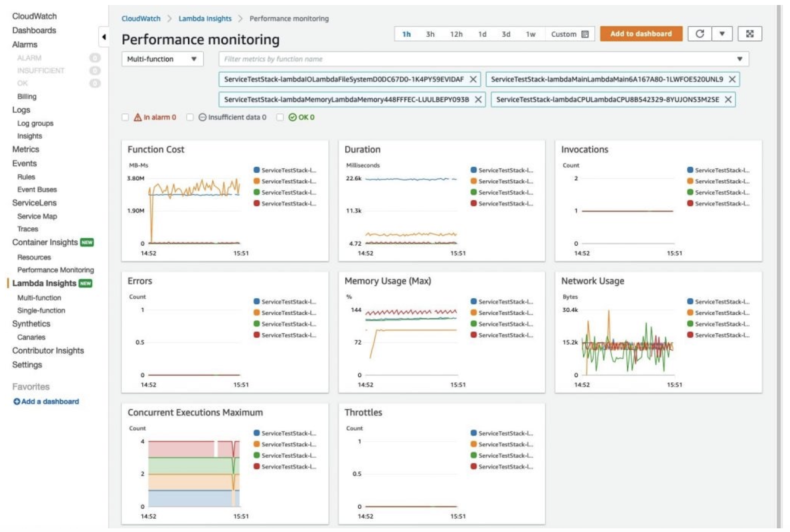Select the 3h time range
This screenshot has width=790, height=532.
coord(430,34)
